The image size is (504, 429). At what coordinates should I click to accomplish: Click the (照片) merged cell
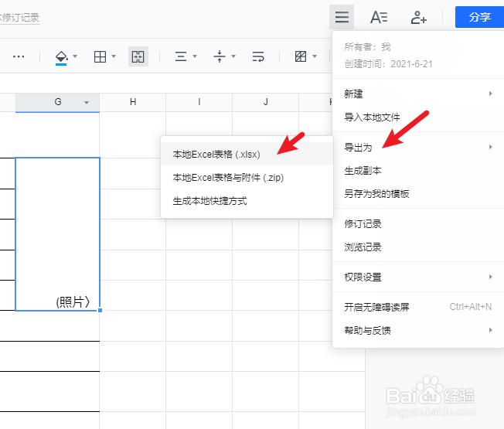tap(57, 234)
